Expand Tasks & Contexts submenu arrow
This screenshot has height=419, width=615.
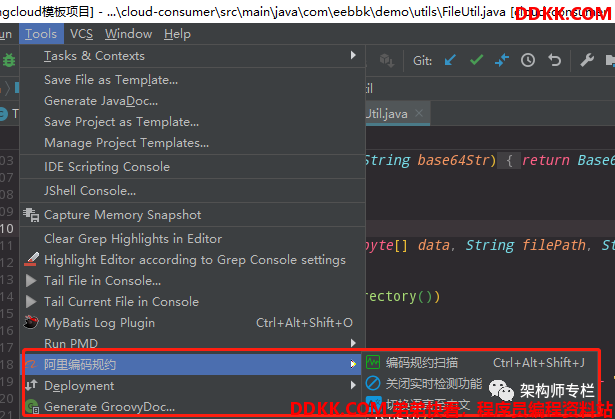click(x=353, y=55)
